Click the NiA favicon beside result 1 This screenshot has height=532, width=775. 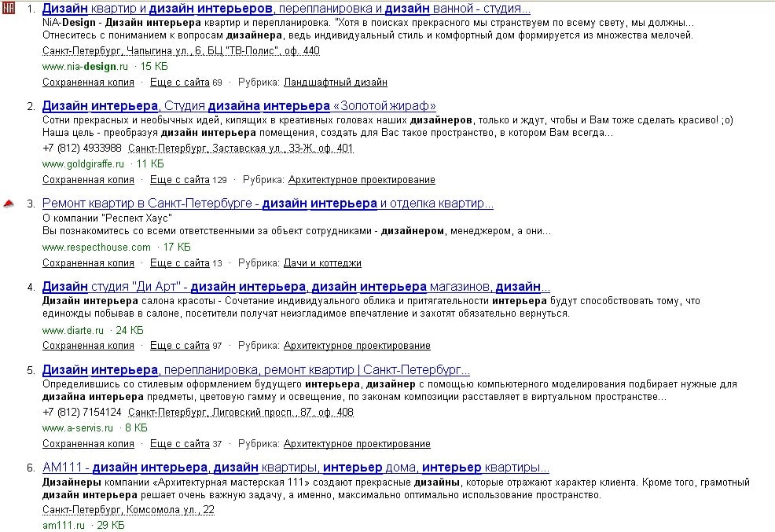coord(9,9)
